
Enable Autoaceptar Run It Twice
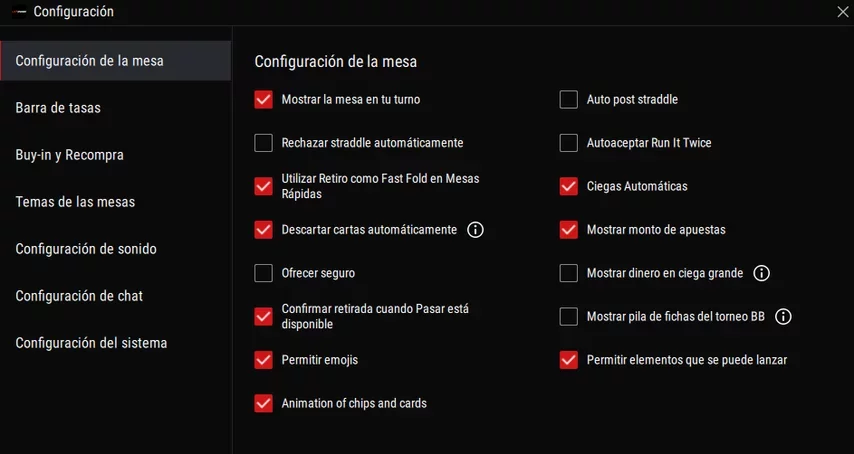pos(569,143)
